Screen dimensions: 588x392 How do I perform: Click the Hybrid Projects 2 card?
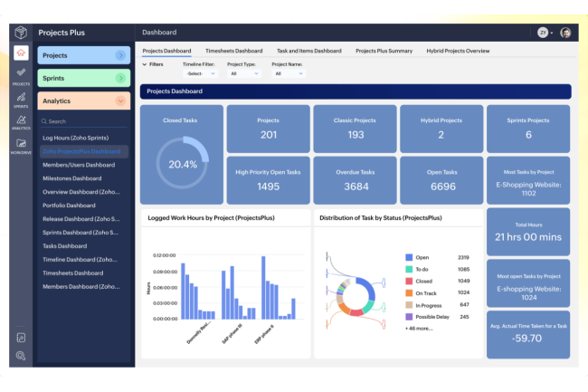[441, 129]
